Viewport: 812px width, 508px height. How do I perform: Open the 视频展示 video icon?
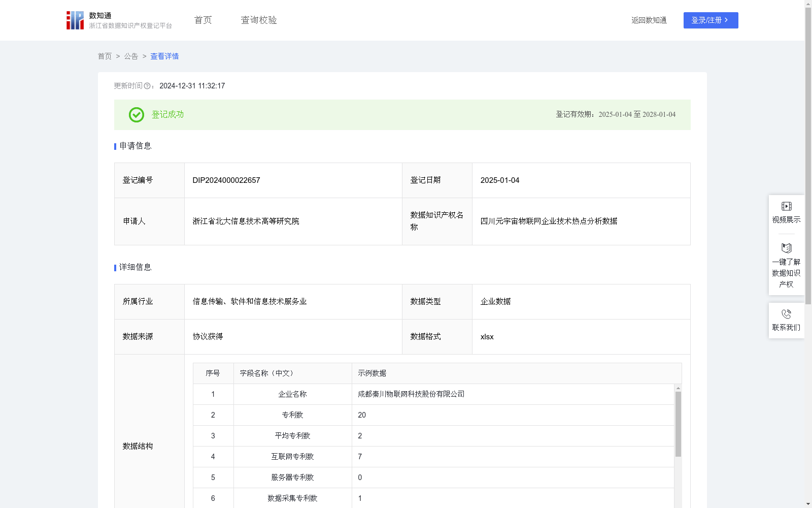786,206
